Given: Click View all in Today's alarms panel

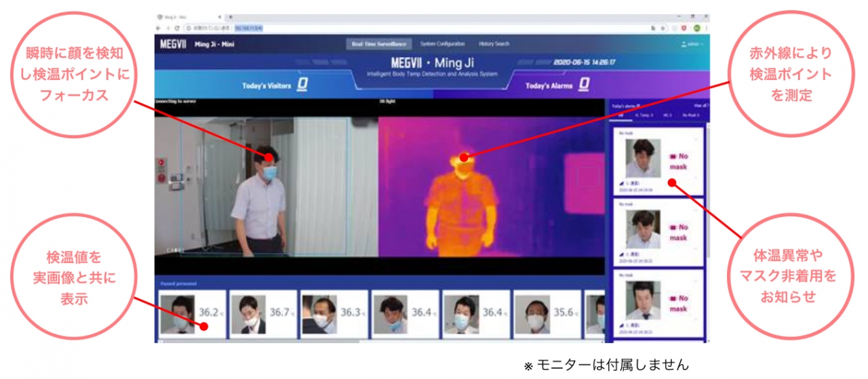Looking at the screenshot, I should click(701, 106).
